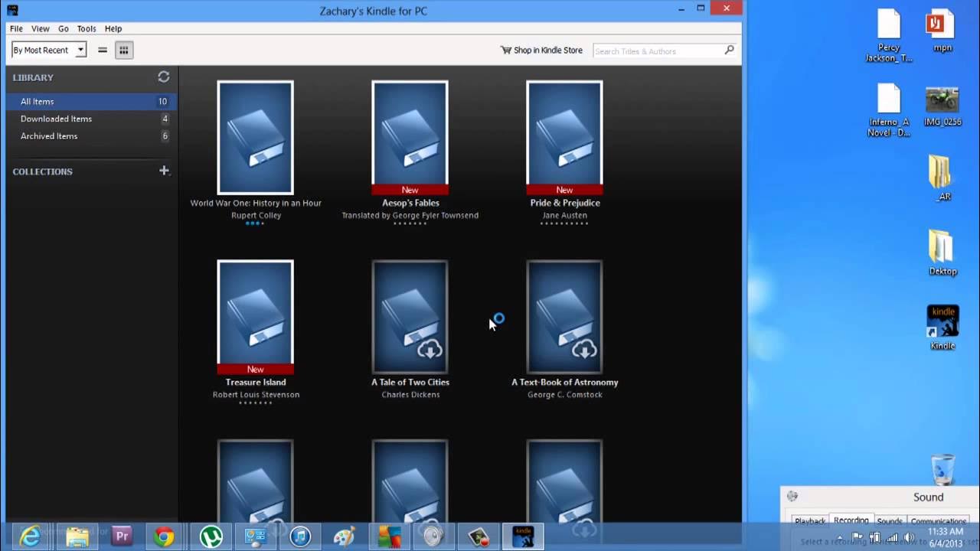Image resolution: width=980 pixels, height=551 pixels.
Task: Click Rupert Colley author name
Action: click(x=256, y=215)
